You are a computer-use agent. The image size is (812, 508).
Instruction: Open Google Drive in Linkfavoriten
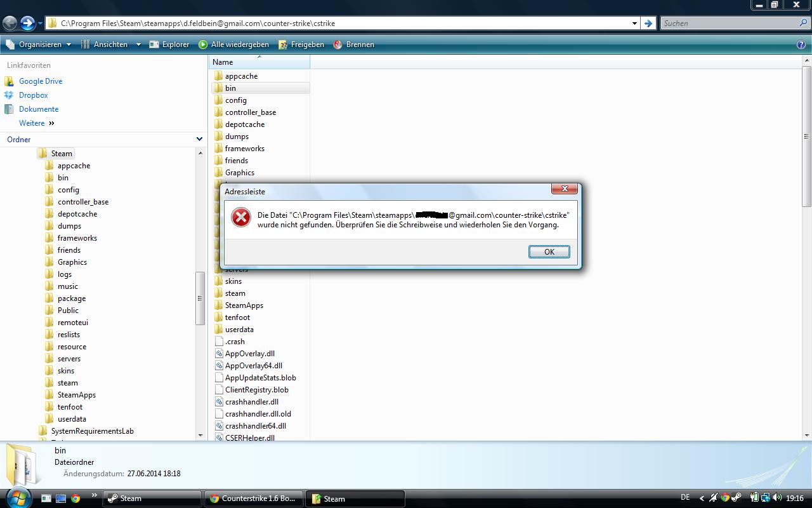(41, 81)
